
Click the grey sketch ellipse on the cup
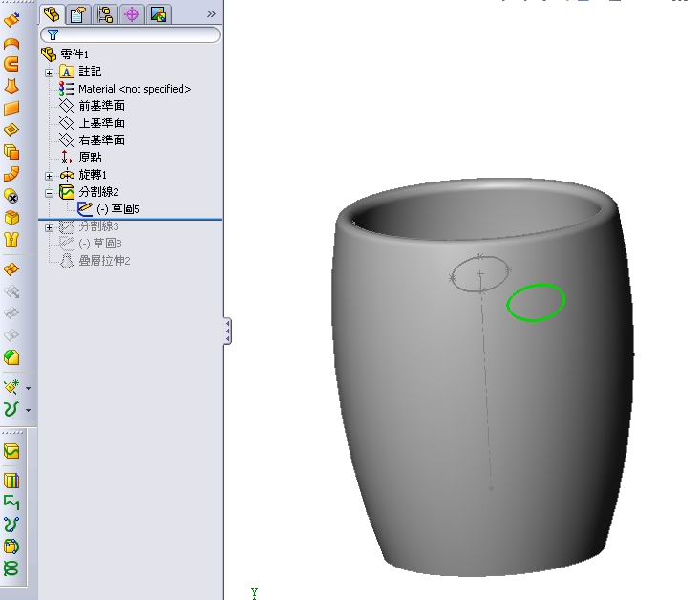[480, 273]
